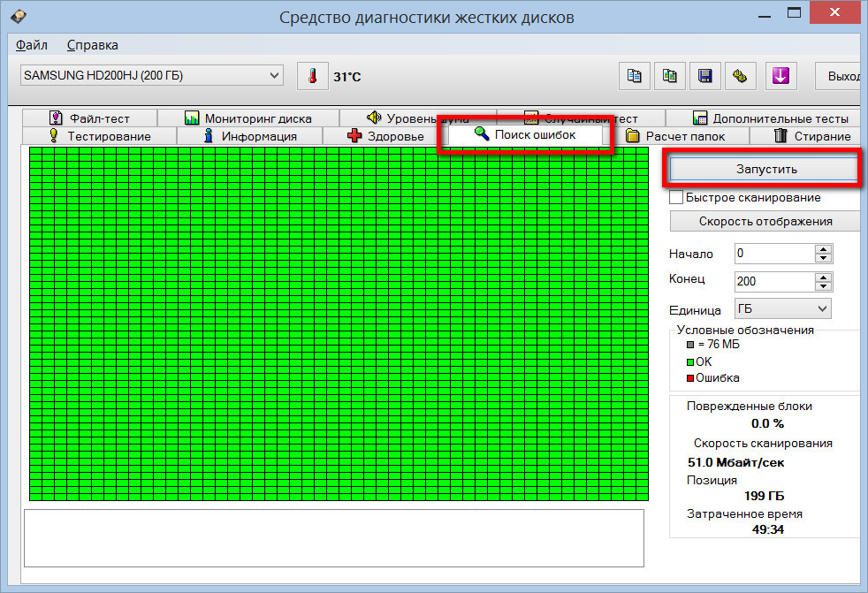Click the thermometer temperature icon
Screen dimensions: 868x593
click(313, 76)
